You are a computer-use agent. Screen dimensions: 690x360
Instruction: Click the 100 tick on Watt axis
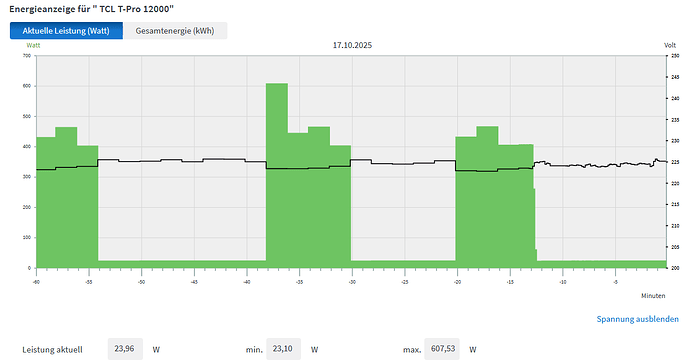point(27,238)
